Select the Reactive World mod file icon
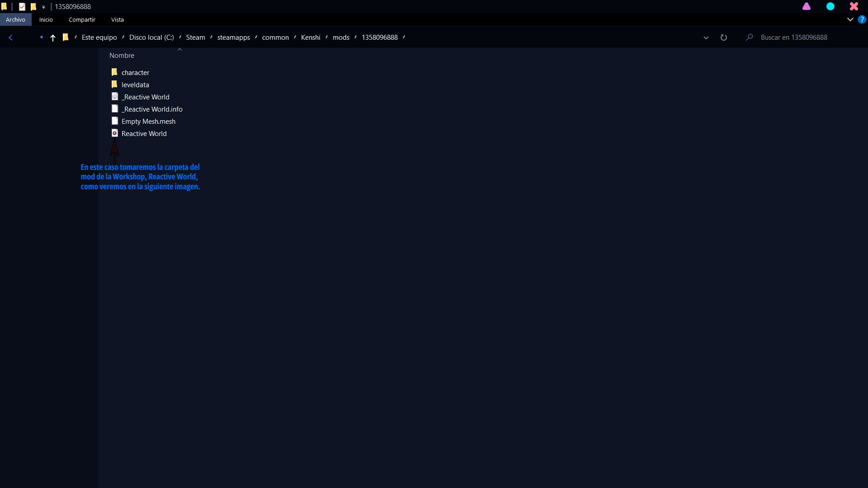This screenshot has height=488, width=868. pos(115,133)
